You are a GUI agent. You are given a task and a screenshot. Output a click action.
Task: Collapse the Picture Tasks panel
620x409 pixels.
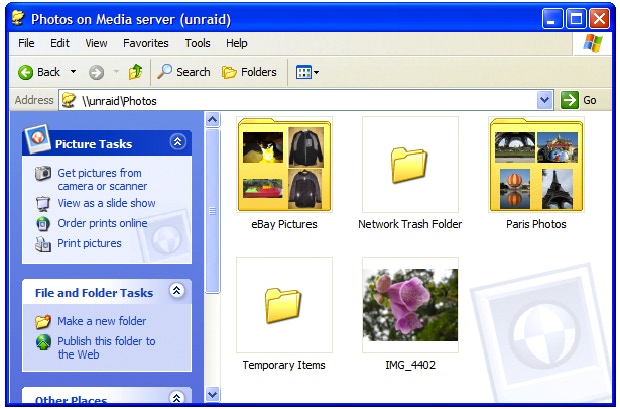tap(177, 143)
